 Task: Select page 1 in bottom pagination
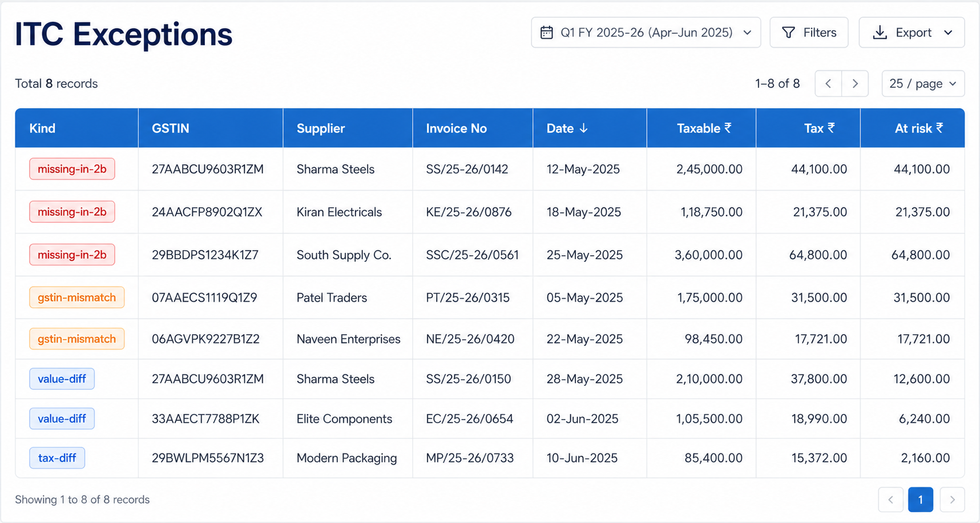click(x=921, y=500)
